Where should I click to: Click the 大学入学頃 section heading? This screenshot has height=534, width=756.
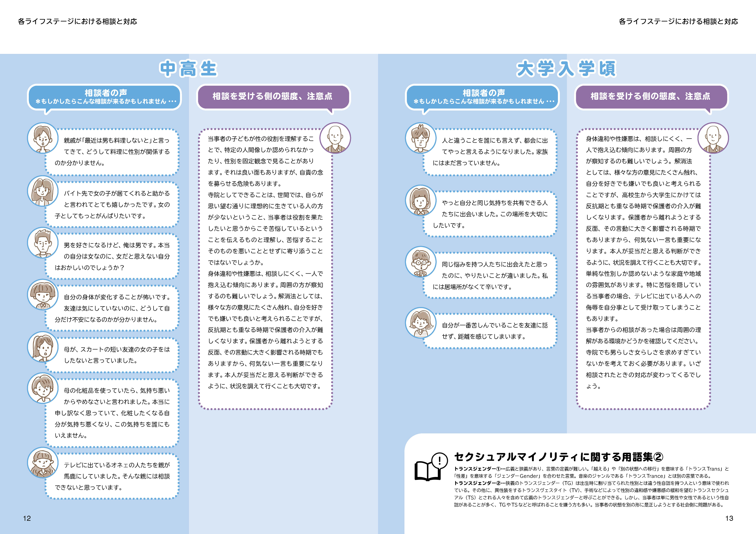[566, 69]
